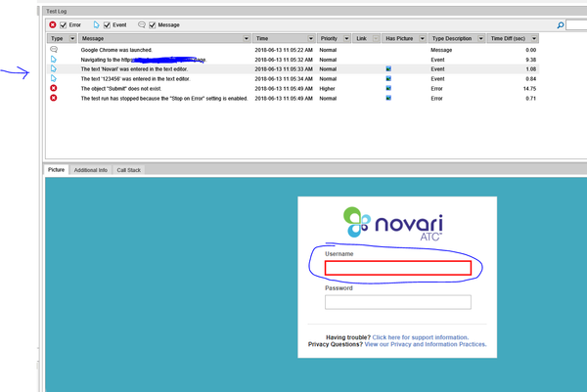
Task: Open picture icon for '123456' entered row
Action: pyautogui.click(x=388, y=78)
